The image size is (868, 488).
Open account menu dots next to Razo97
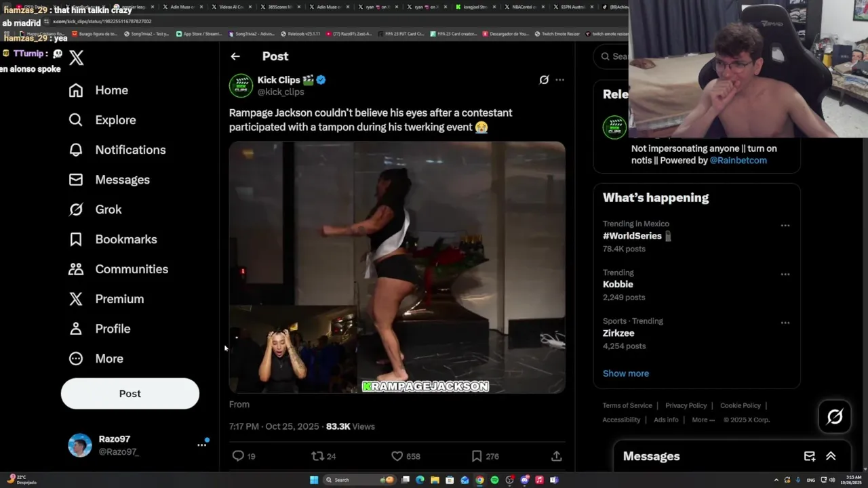201,445
